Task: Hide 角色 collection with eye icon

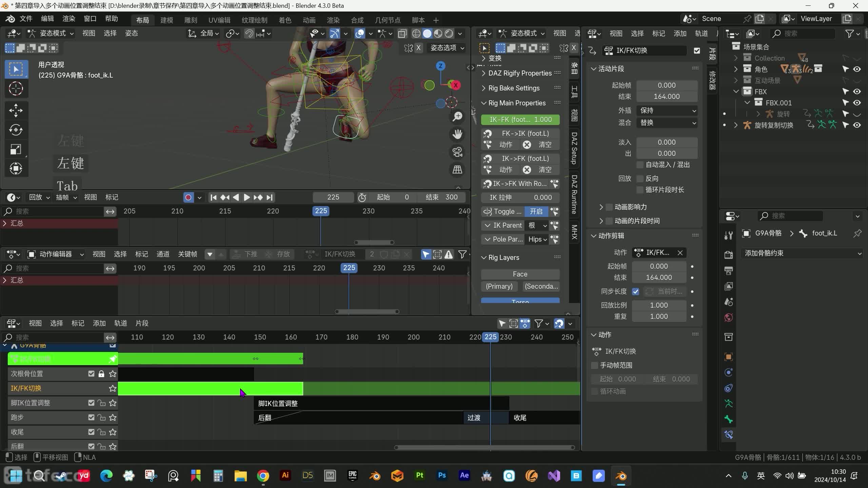Action: click(x=857, y=69)
